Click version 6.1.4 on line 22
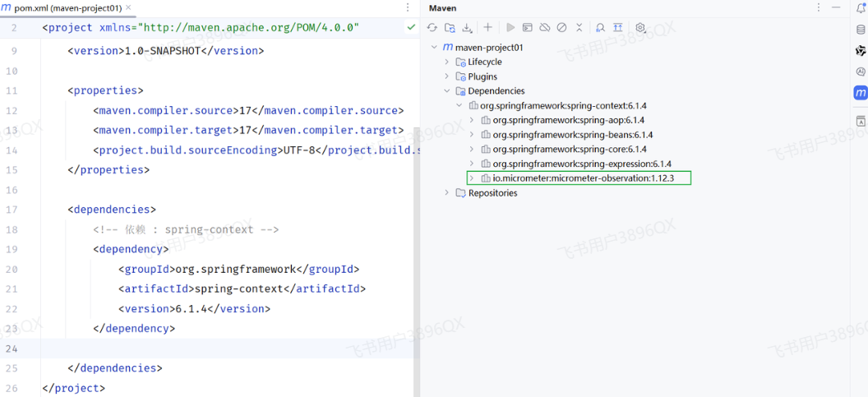The height and width of the screenshot is (397, 868). point(192,309)
